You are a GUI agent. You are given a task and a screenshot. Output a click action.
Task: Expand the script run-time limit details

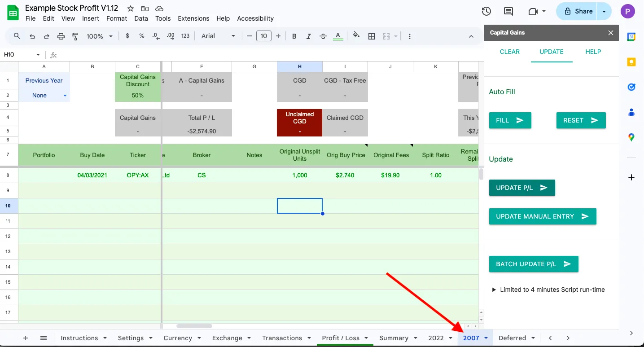(x=494, y=290)
